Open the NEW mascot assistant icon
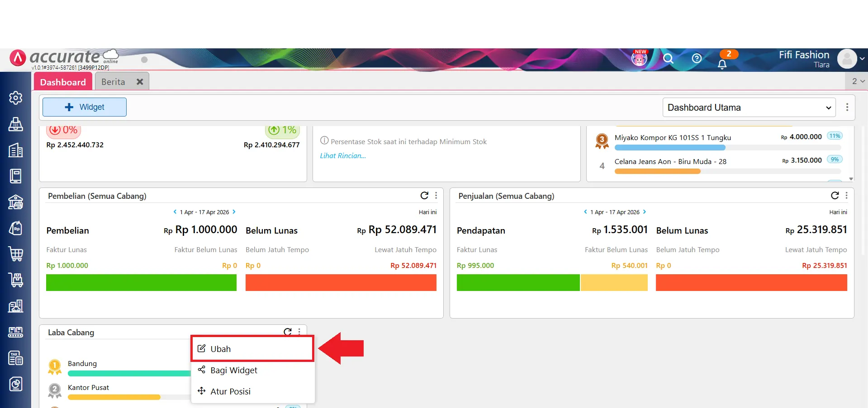The image size is (868, 408). 640,58
